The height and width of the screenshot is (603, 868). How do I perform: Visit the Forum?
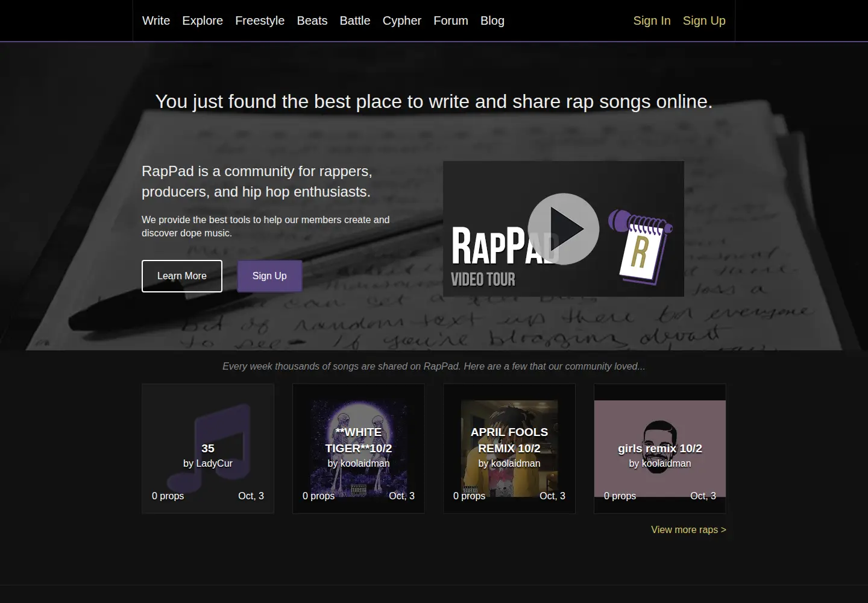(x=451, y=21)
